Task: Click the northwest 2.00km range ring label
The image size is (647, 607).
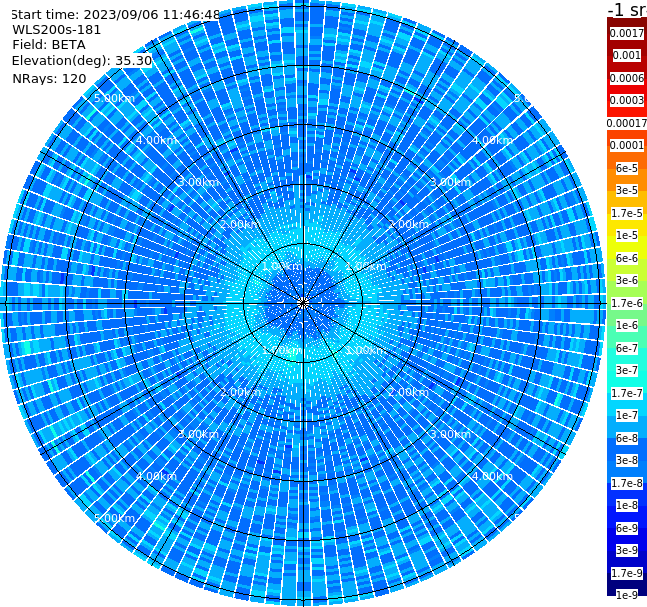Action: tap(240, 224)
